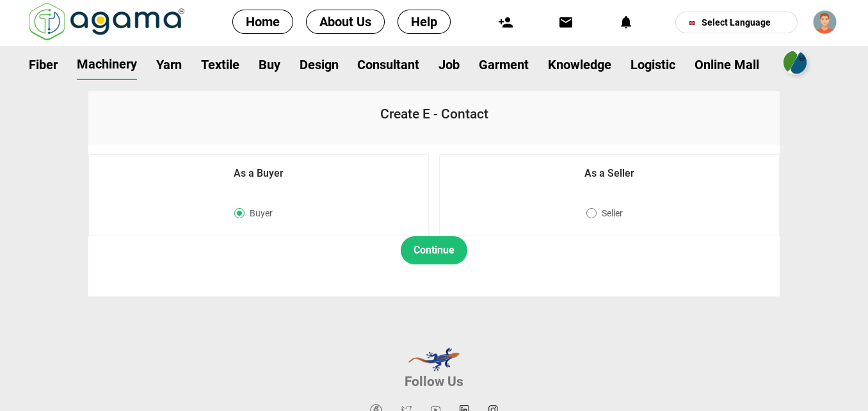
Task: Click the green and blue leaf icon
Action: (795, 63)
